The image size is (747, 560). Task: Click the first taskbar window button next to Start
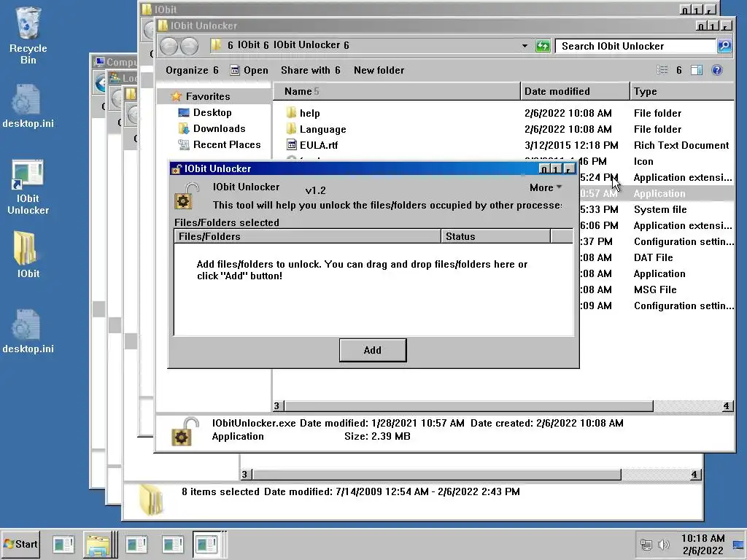(63, 544)
